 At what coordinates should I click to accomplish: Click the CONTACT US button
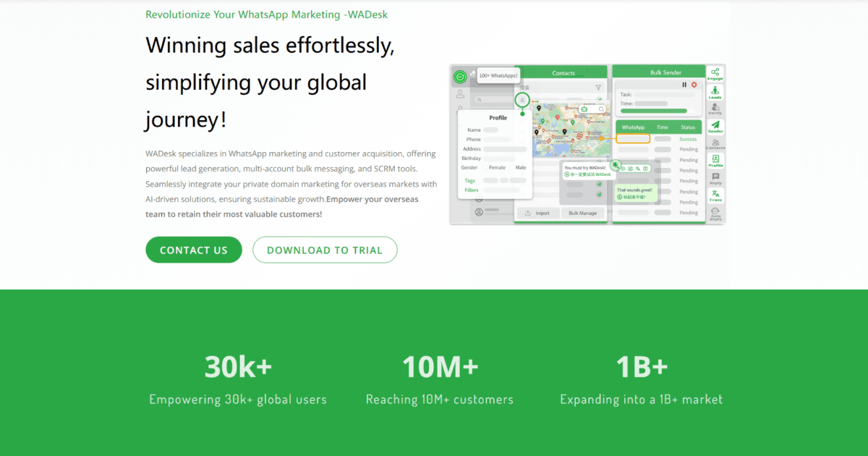click(x=194, y=250)
